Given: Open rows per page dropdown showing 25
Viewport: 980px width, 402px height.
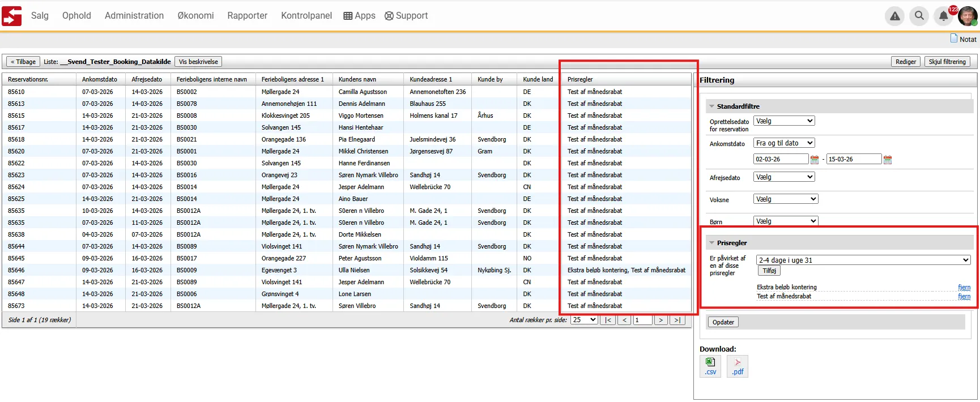Looking at the screenshot, I should (584, 320).
